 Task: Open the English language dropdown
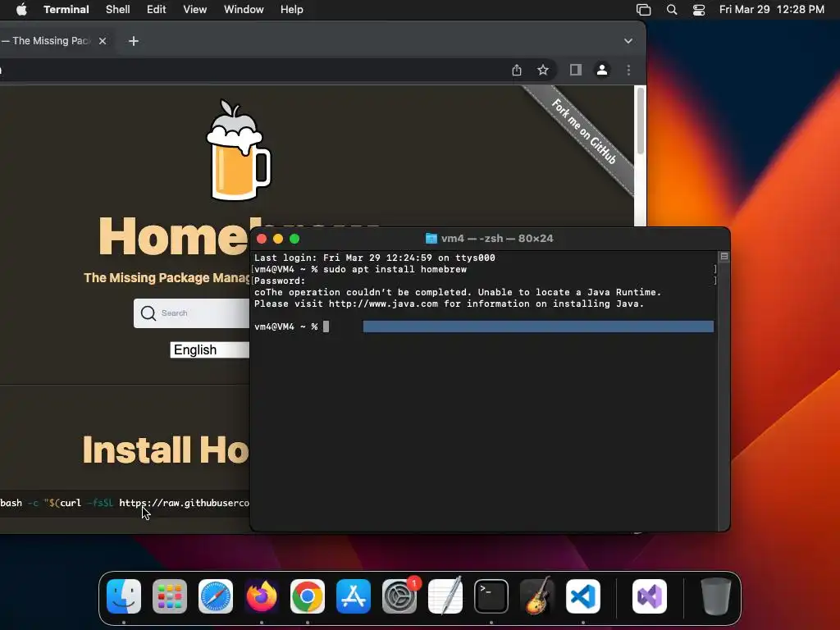tap(209, 349)
